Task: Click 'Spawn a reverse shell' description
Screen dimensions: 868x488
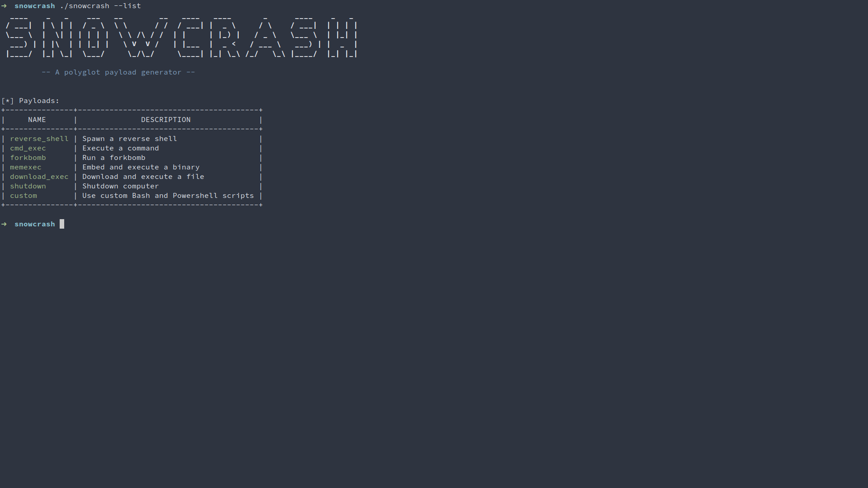Action: (x=130, y=139)
